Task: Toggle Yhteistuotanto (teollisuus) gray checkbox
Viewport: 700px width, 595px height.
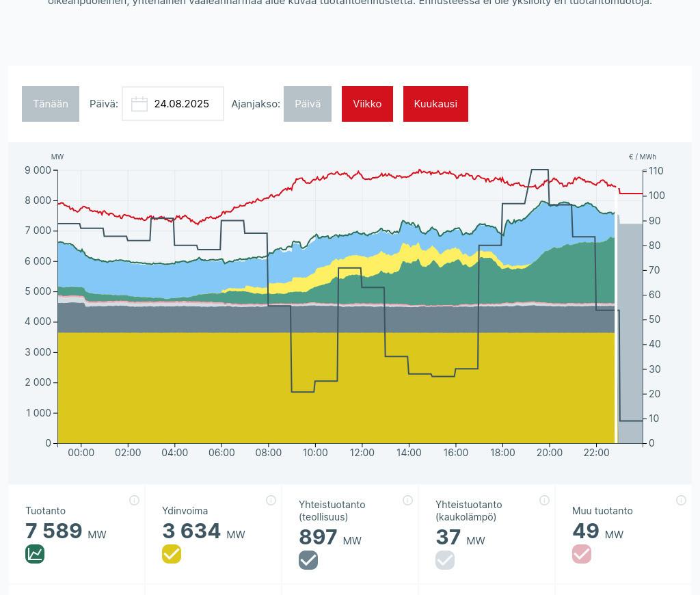Action: 308,560
